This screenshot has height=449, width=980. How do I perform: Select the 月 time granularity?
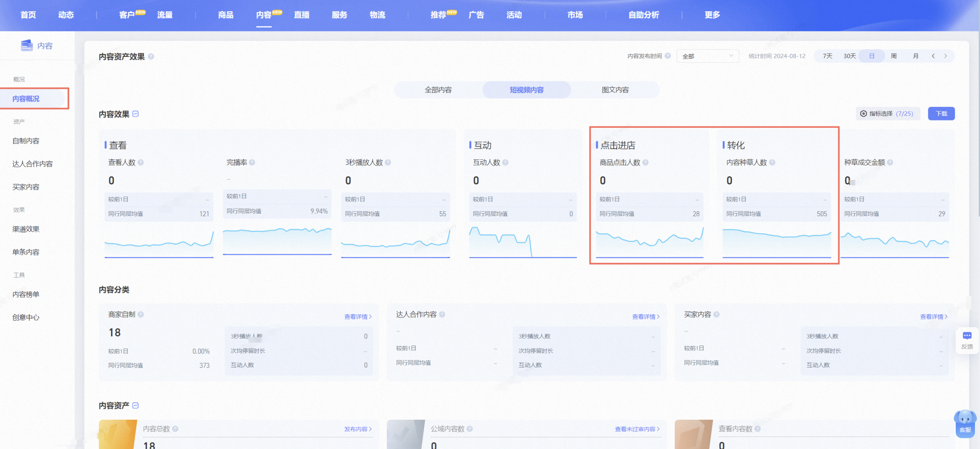[x=916, y=56]
